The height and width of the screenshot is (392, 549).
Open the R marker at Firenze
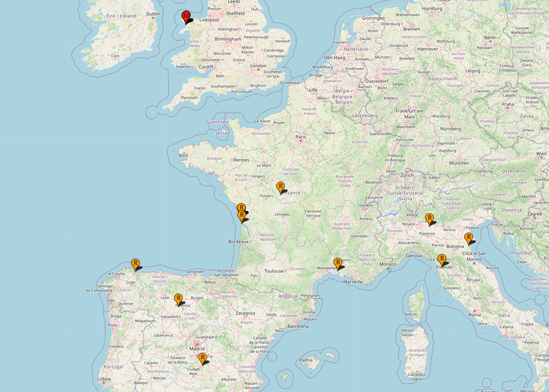(442, 259)
